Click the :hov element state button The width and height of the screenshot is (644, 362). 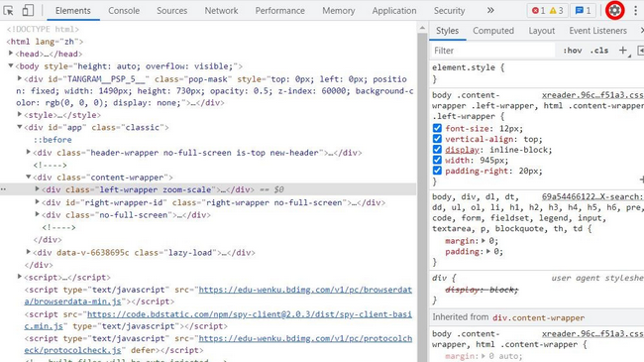click(x=572, y=51)
